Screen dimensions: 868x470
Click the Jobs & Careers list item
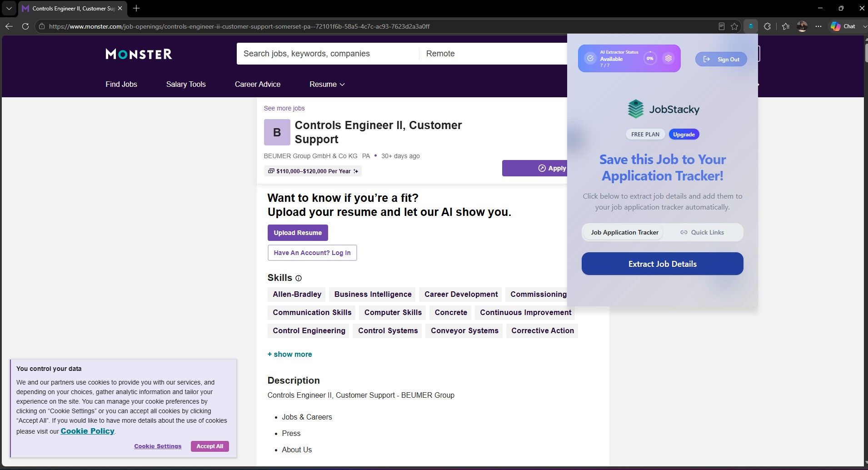(x=307, y=417)
